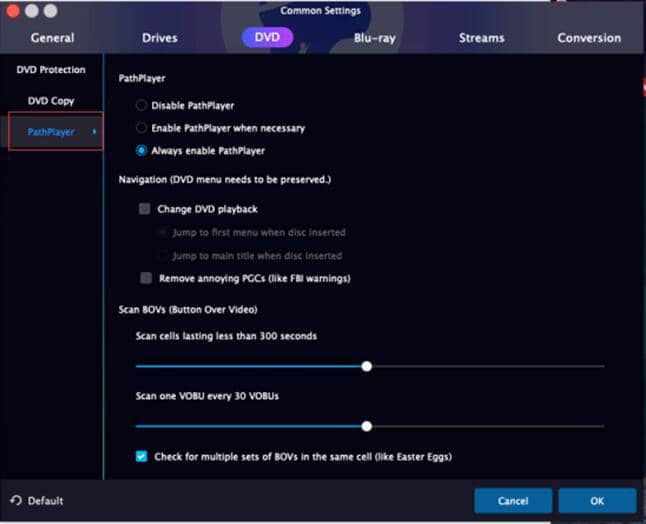Click the window zoom button

tap(50, 11)
